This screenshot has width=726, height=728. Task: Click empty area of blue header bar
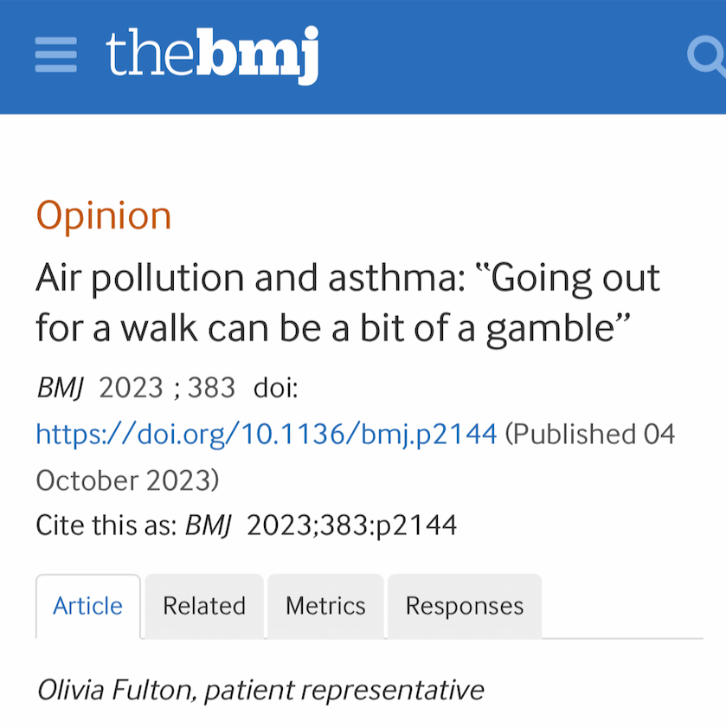tap(502, 56)
